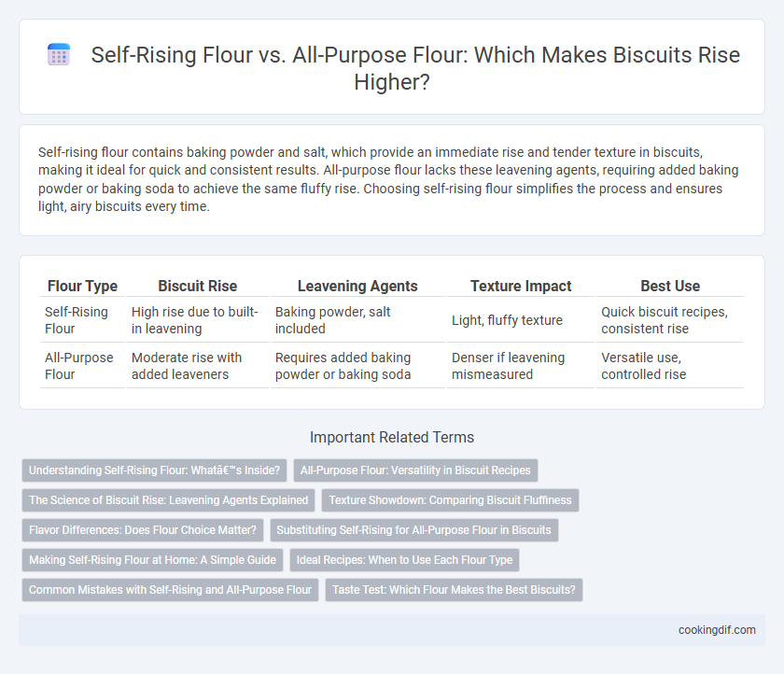Click the 'Best Use' column header

[x=670, y=286]
